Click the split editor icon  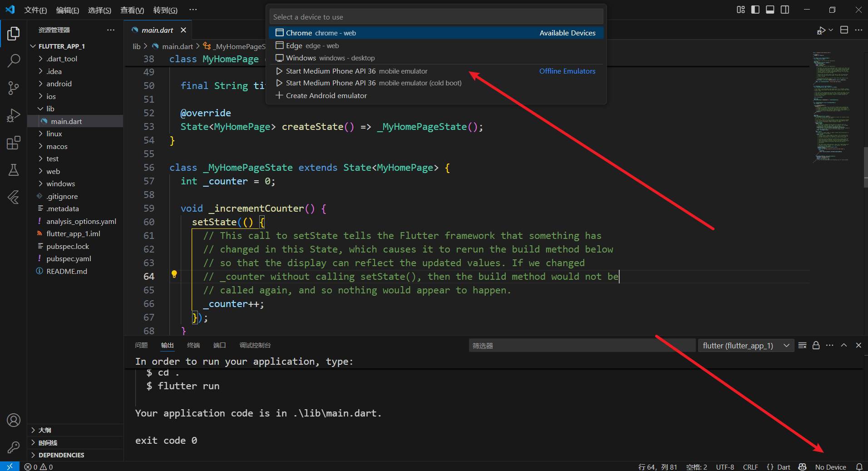pos(844,30)
